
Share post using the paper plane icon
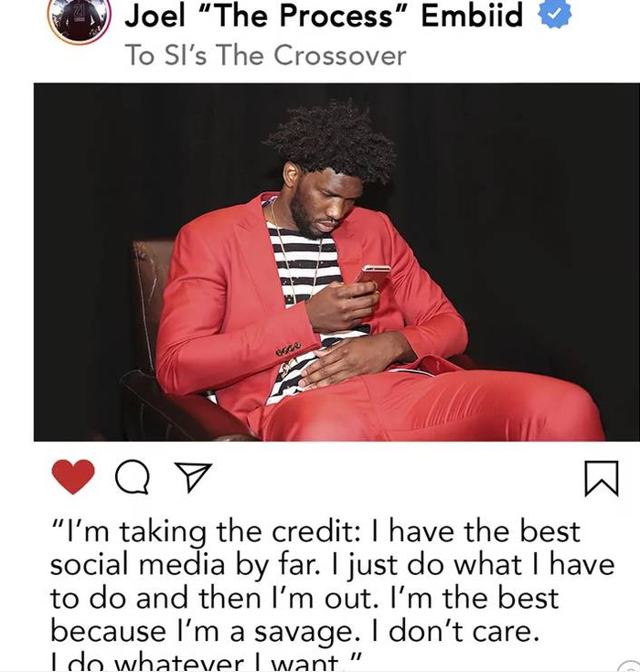pos(193,476)
